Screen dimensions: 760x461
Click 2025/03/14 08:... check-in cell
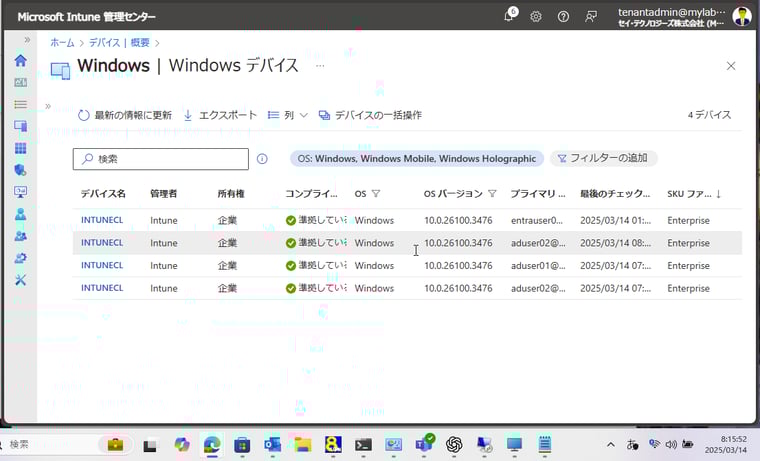616,243
